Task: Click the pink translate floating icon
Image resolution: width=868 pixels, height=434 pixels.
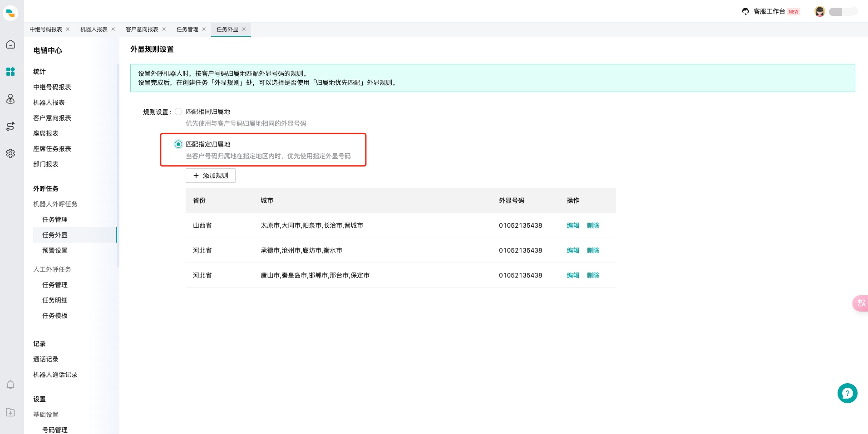Action: [861, 303]
